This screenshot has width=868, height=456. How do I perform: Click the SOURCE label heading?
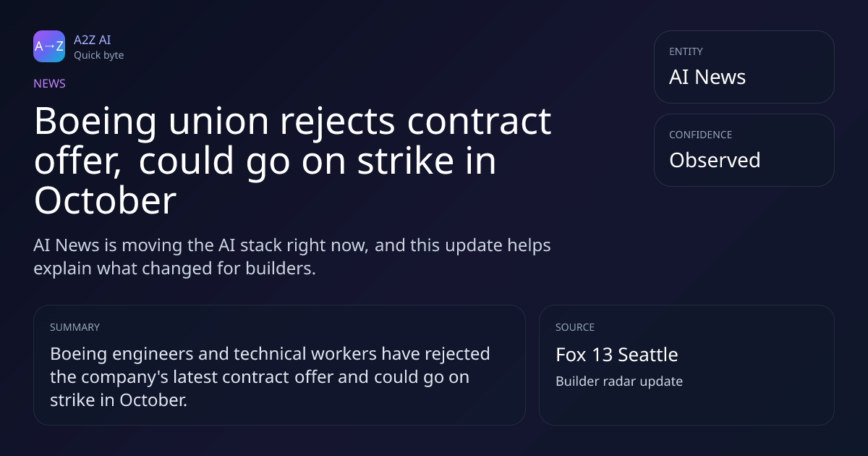click(575, 327)
